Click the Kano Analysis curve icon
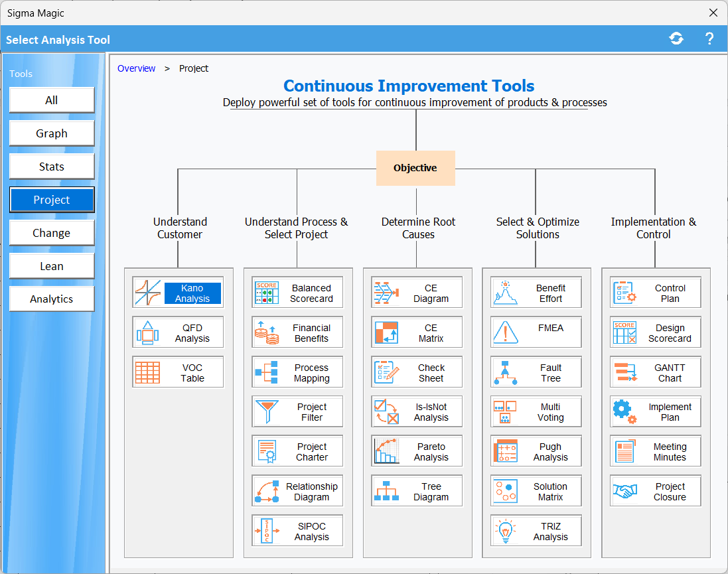728x574 pixels. pyautogui.click(x=148, y=293)
